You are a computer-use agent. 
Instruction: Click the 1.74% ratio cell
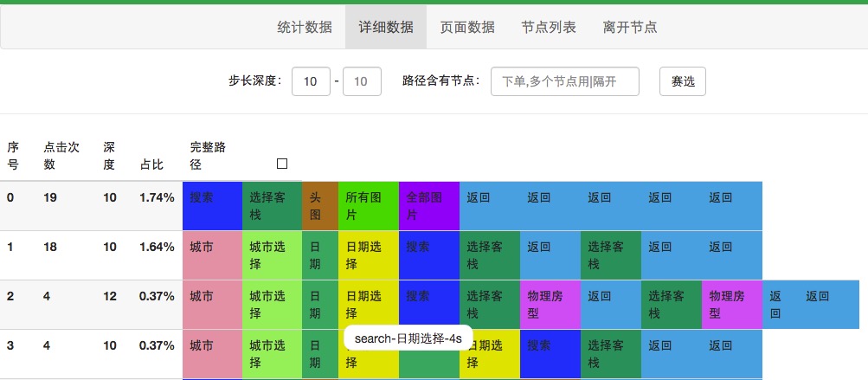pyautogui.click(x=157, y=197)
